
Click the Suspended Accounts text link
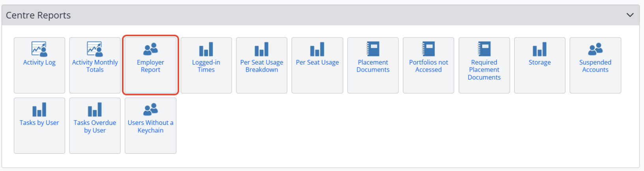(595, 66)
